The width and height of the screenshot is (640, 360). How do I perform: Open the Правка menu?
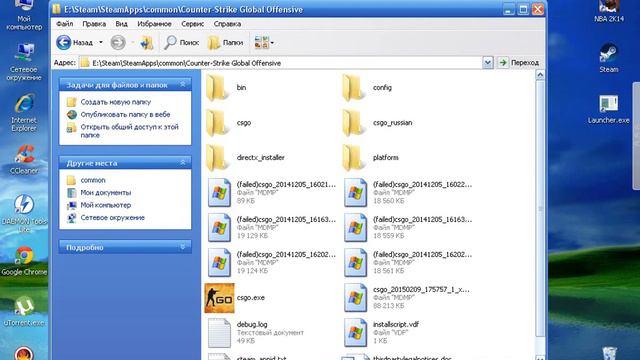[x=94, y=24]
